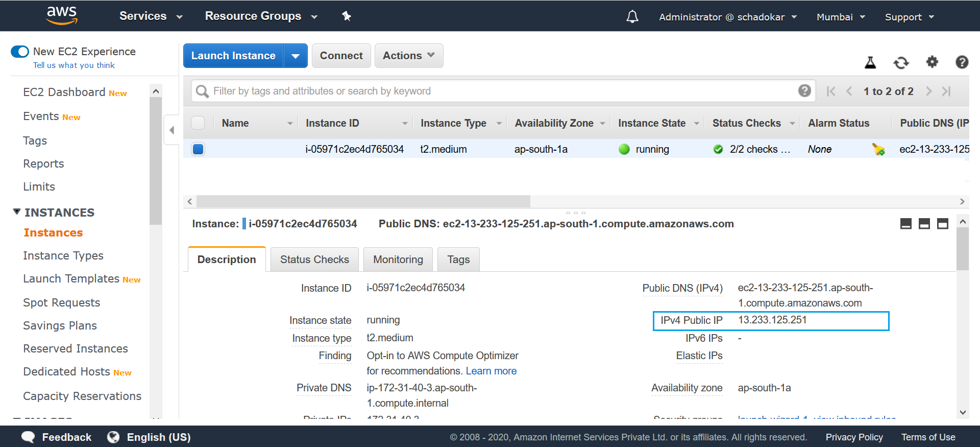Open Availability Zone column filter arrow
The height and width of the screenshot is (447, 980).
click(602, 123)
